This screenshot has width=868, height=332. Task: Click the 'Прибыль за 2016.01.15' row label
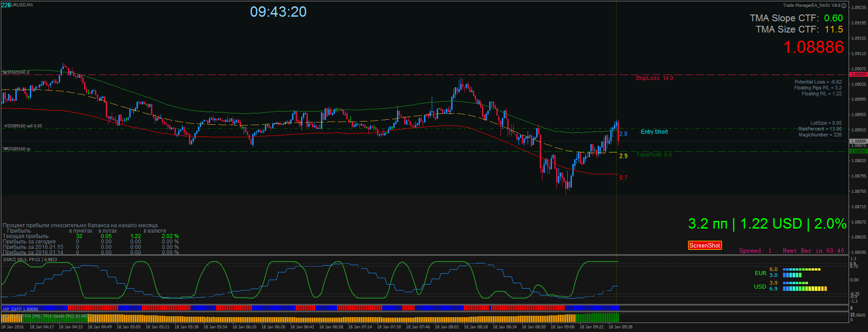33,247
